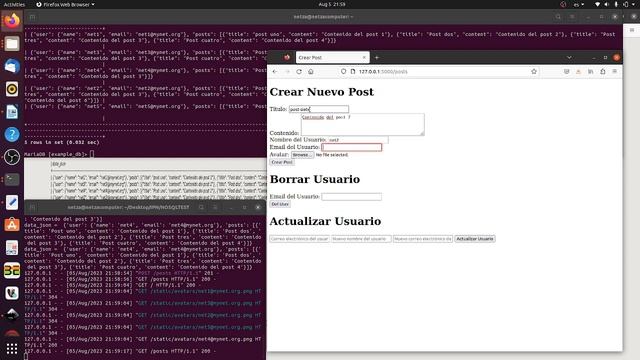Open search in lower terminal window
This screenshot has width=640, height=360.
point(201,207)
